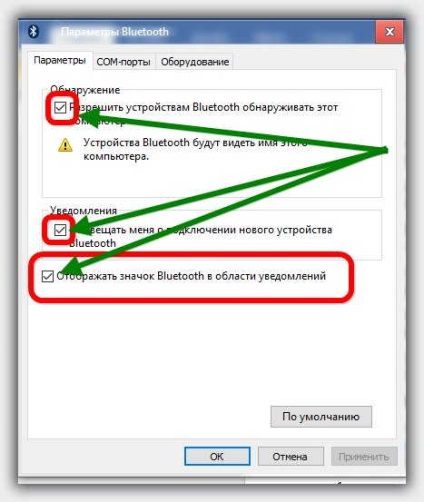Select the warning text about computer name
The image size is (424, 502).
(195, 149)
